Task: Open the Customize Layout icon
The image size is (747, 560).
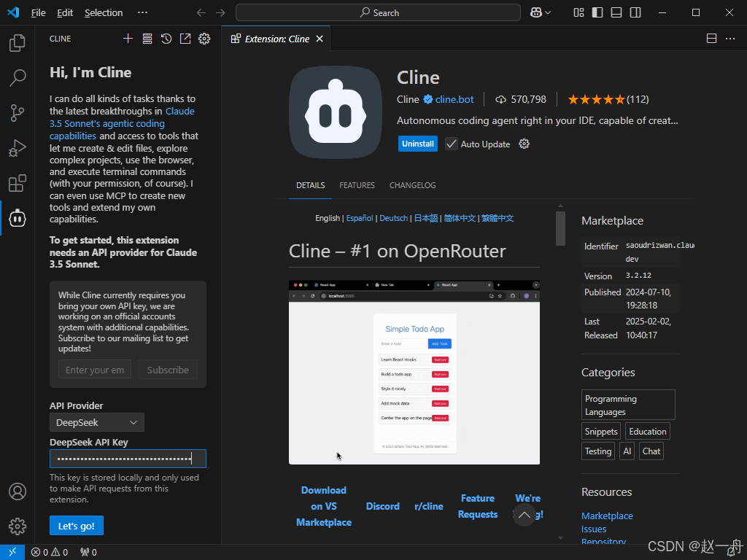Action: [x=578, y=13]
